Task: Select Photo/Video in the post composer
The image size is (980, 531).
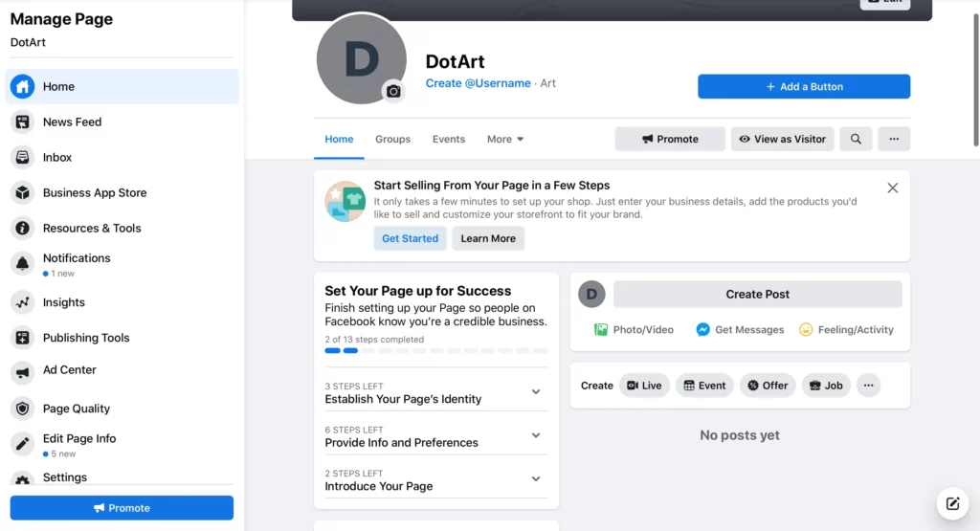Action: [x=634, y=329]
